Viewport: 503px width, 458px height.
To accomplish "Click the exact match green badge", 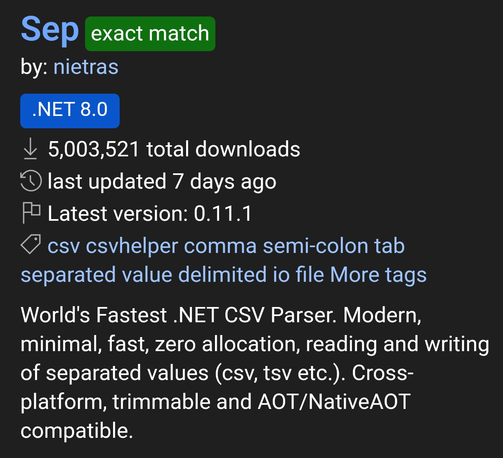I will click(x=150, y=34).
